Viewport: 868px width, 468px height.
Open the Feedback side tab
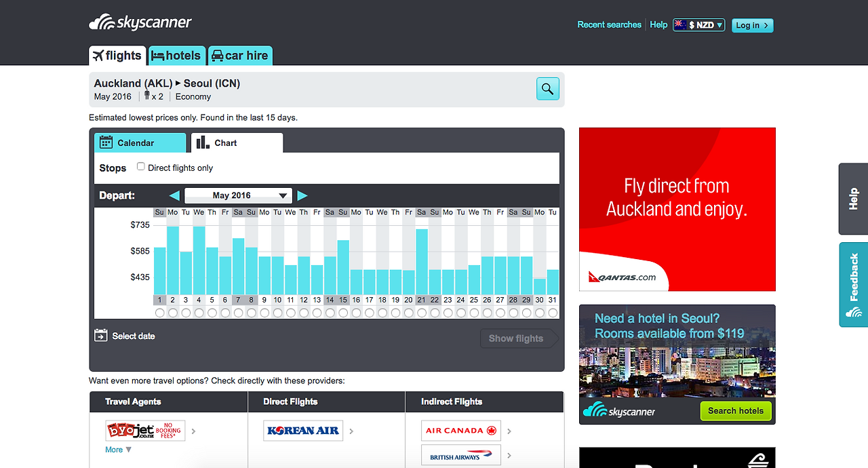point(854,284)
